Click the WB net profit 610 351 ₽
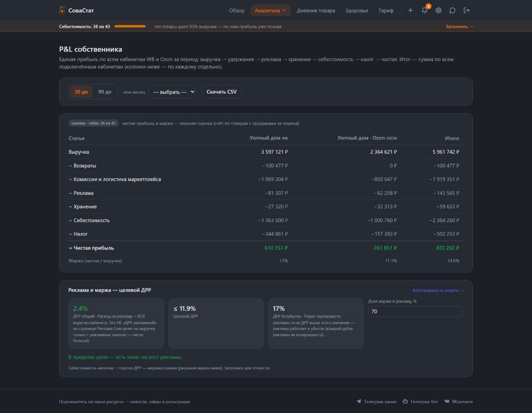This screenshot has height=413, width=532. (276, 248)
